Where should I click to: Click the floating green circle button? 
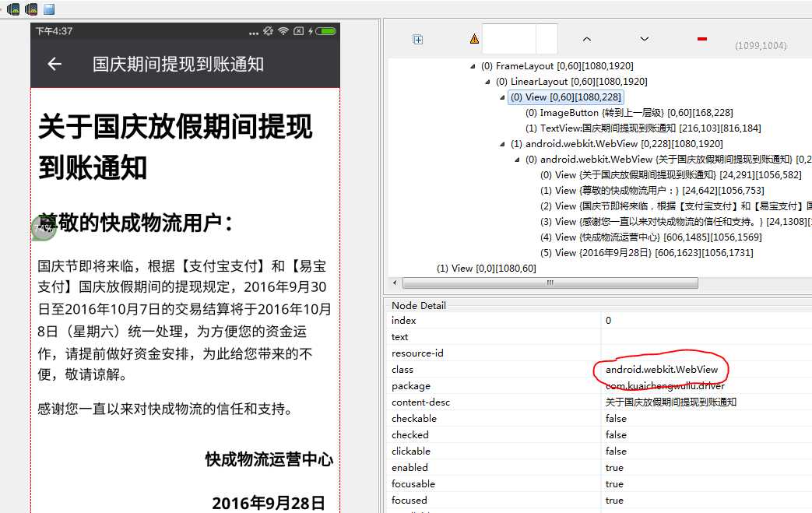tap(44, 228)
